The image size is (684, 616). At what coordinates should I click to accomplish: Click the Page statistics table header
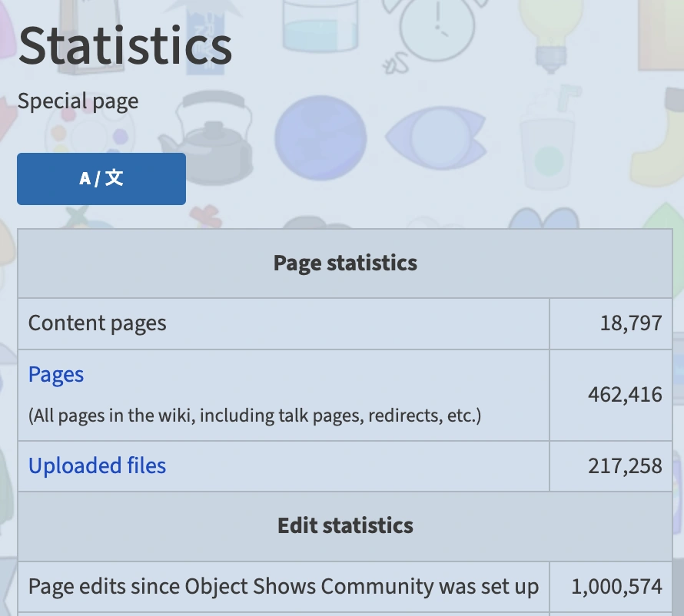[x=344, y=263]
